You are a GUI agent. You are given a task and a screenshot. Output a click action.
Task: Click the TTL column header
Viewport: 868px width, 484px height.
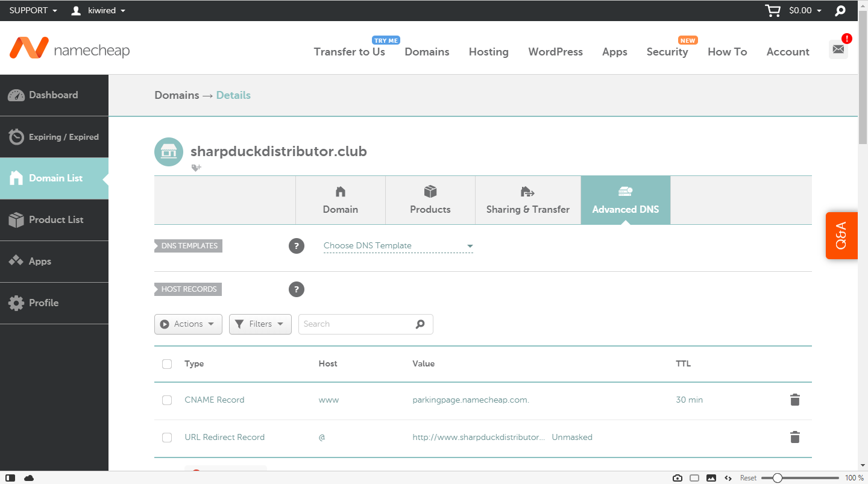tap(683, 364)
